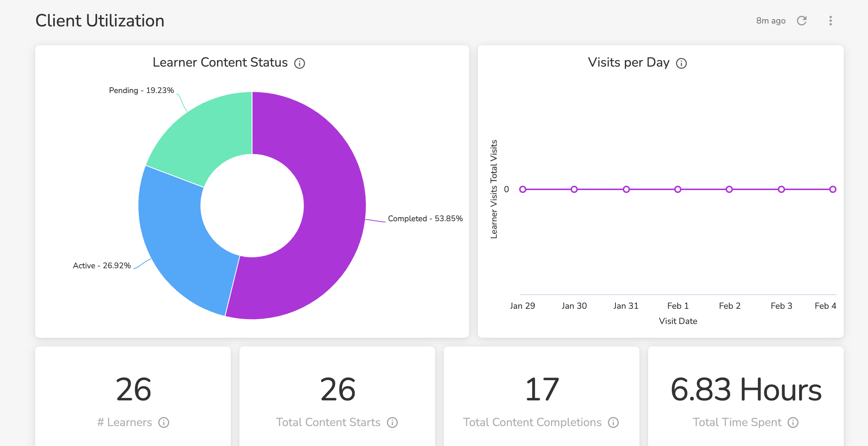Click the 'Total Time Spent' label
The image size is (868, 446).
click(737, 422)
